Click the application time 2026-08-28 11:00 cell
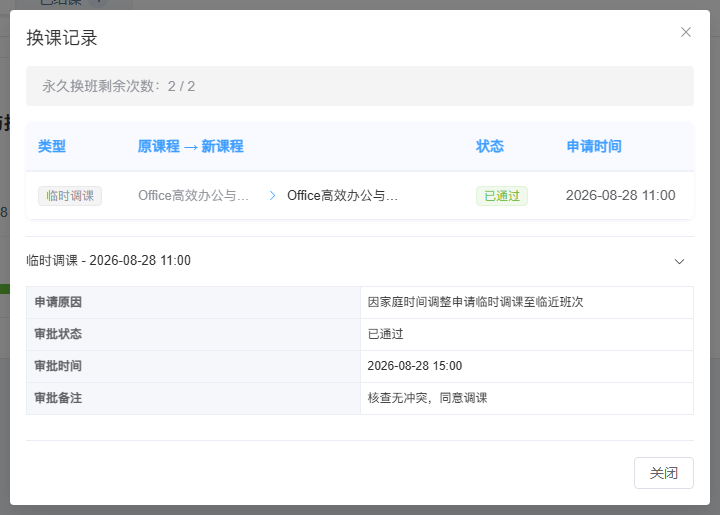The image size is (720, 515). coord(620,196)
